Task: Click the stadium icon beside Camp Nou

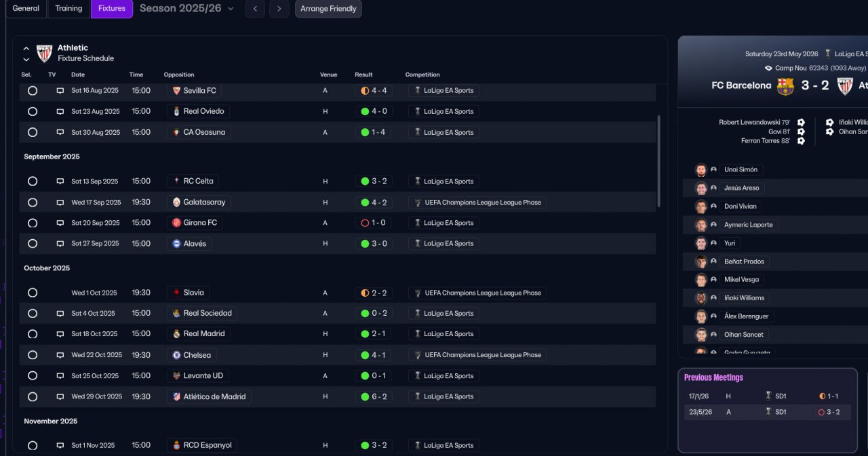Action: (768, 68)
